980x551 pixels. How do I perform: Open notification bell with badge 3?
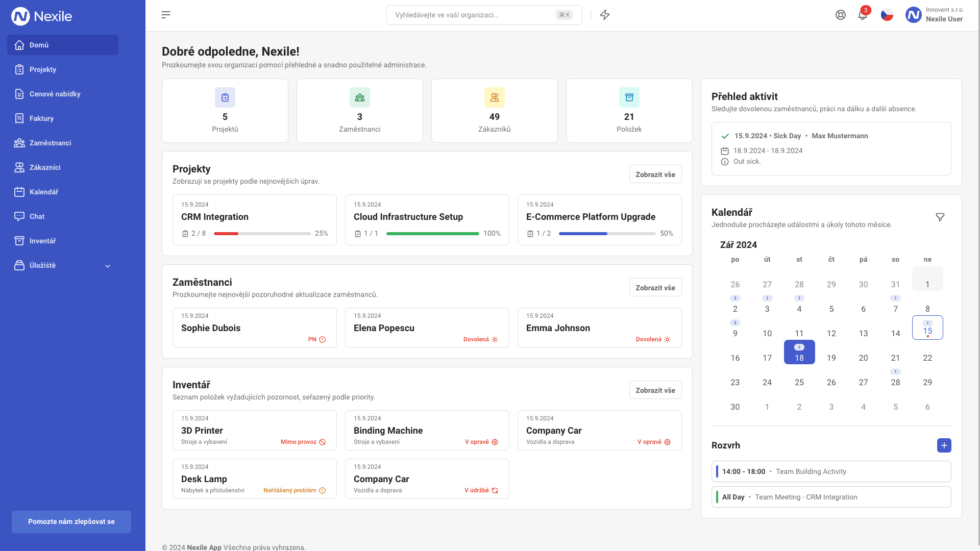click(863, 15)
